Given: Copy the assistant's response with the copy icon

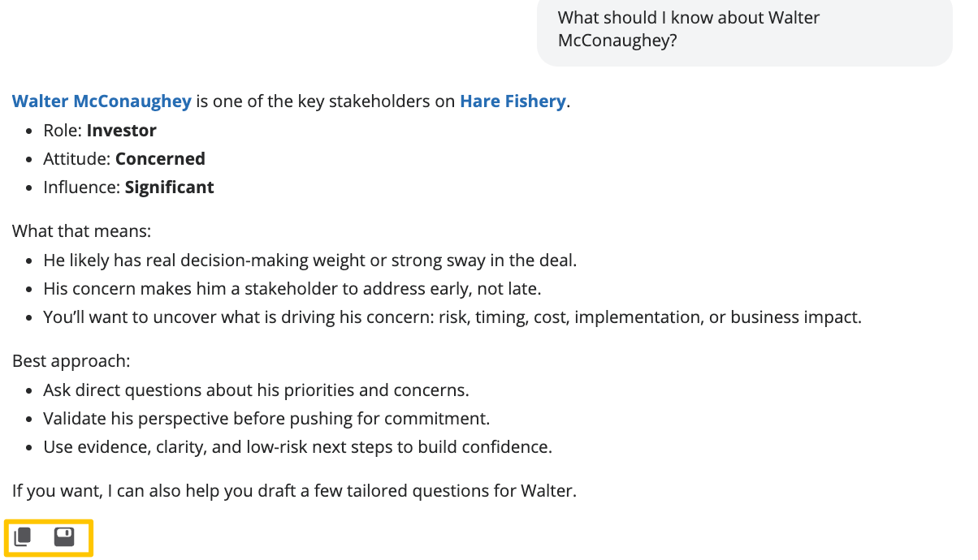Looking at the screenshot, I should 24,536.
